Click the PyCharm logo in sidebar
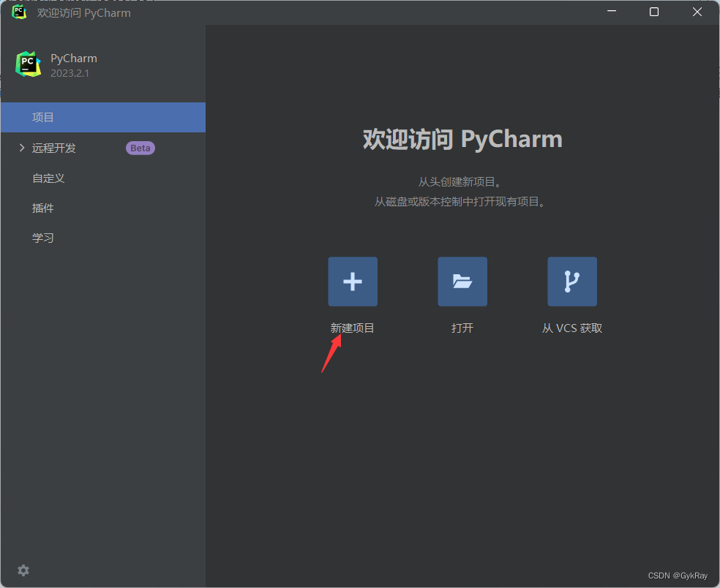 pyautogui.click(x=28, y=64)
